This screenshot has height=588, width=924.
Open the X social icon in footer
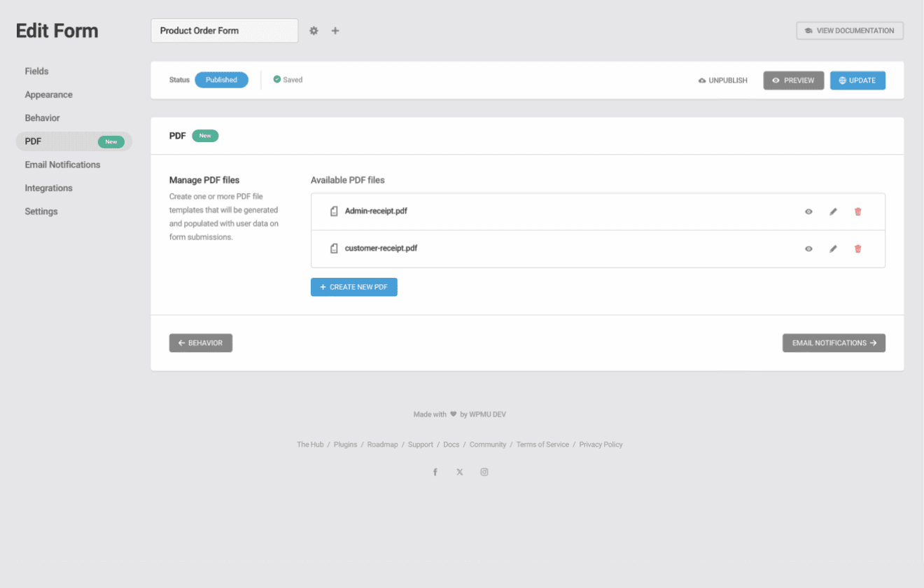pos(459,471)
